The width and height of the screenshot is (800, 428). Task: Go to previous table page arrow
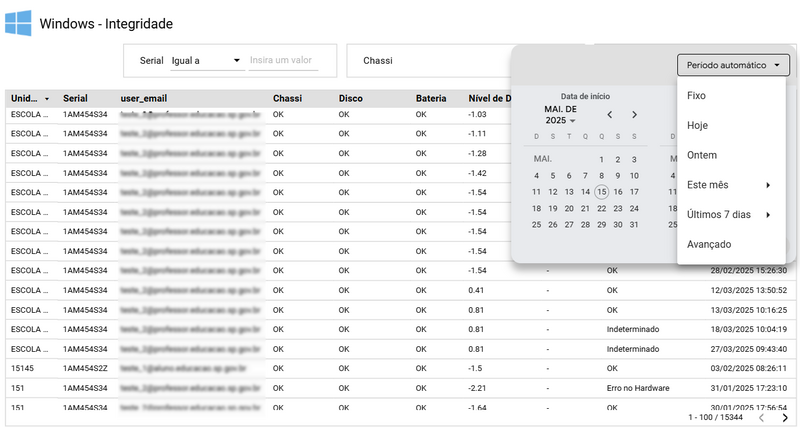[761, 418]
